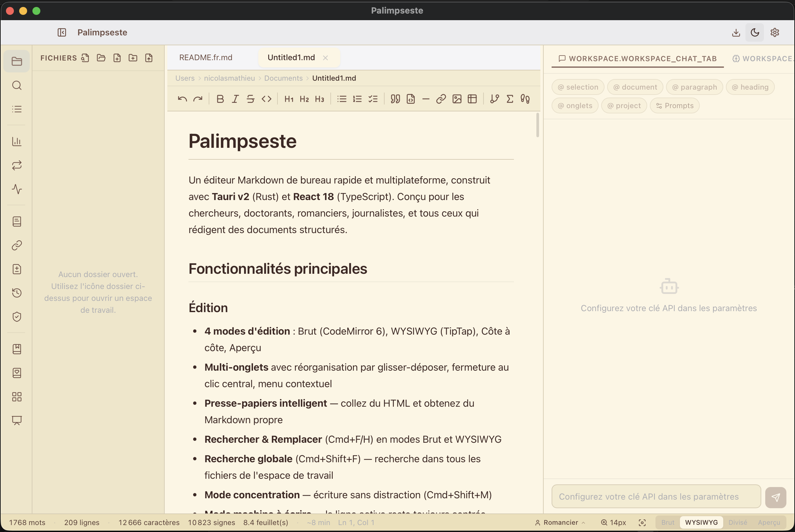The height and width of the screenshot is (532, 795).
Task: Toggle dark mode with the moon icon
Action: click(755, 33)
